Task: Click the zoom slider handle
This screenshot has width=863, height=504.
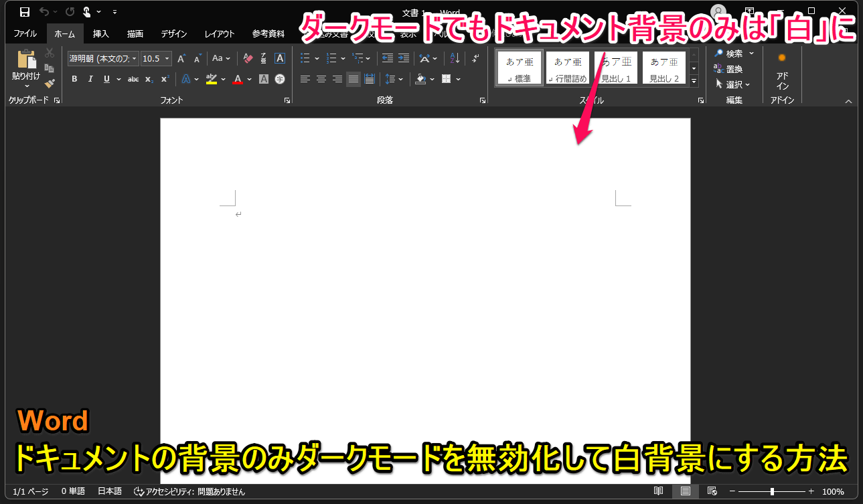Action: 772,491
